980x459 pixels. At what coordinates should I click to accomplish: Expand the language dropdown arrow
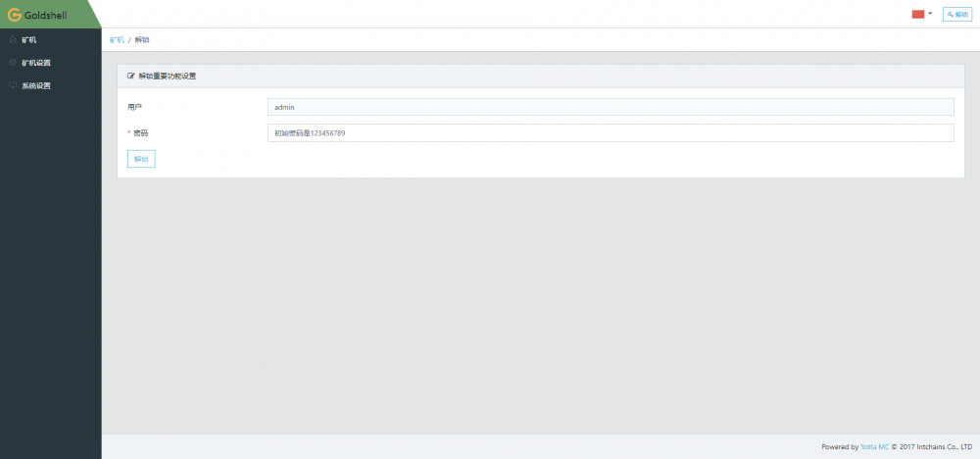click(930, 13)
